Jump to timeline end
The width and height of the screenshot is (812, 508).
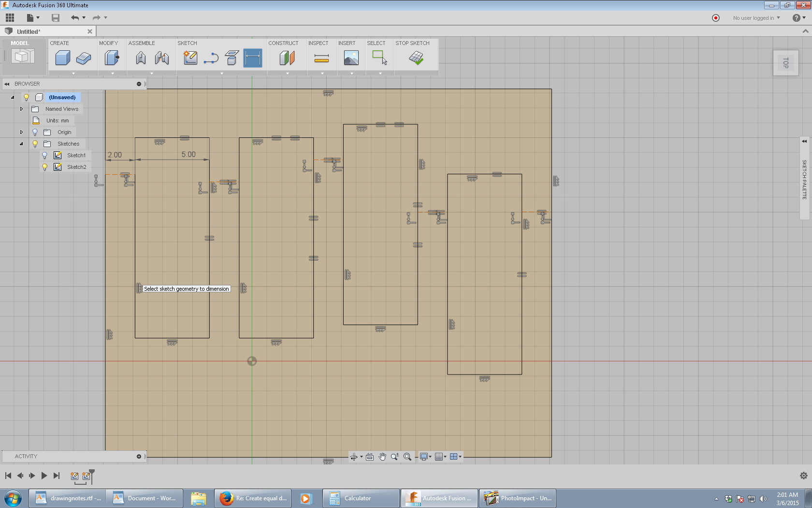pos(57,476)
